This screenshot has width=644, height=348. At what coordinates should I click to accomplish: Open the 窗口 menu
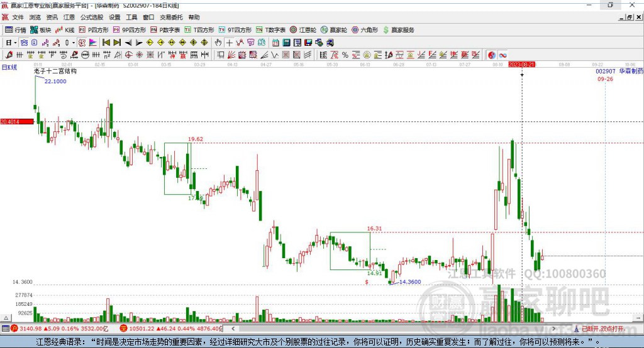pyautogui.click(x=148, y=17)
